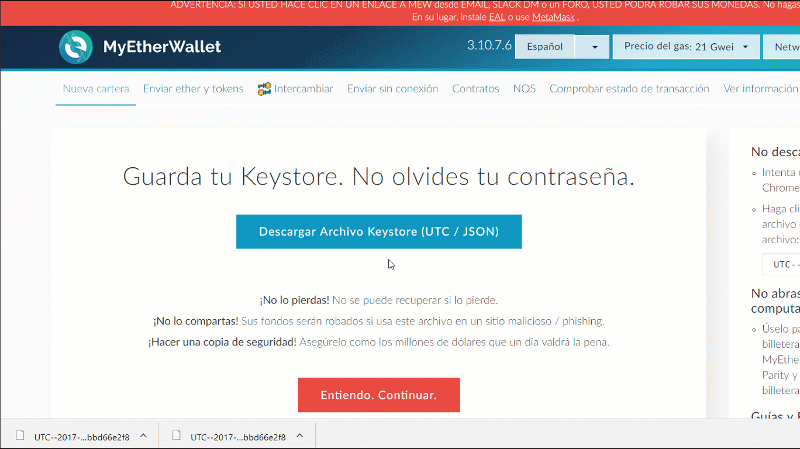Click ¡Hacer una copia de seguridad! line
800x449 pixels.
pyautogui.click(x=379, y=342)
